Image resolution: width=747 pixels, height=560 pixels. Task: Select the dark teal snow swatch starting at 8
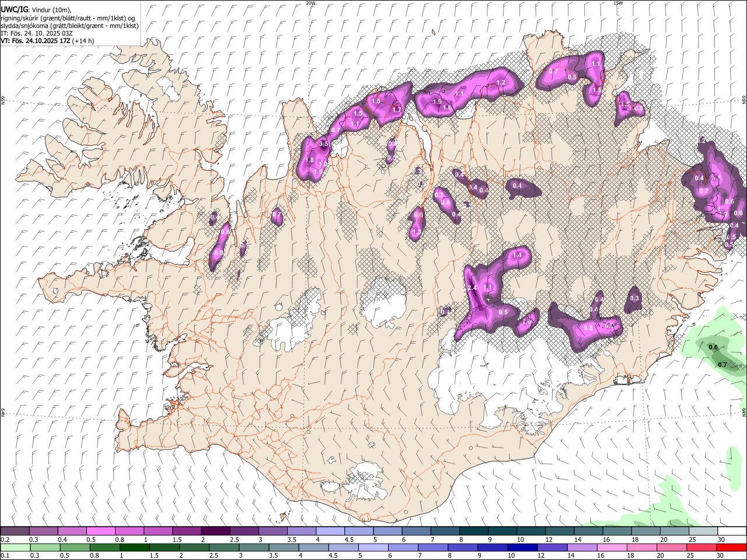coord(473,531)
